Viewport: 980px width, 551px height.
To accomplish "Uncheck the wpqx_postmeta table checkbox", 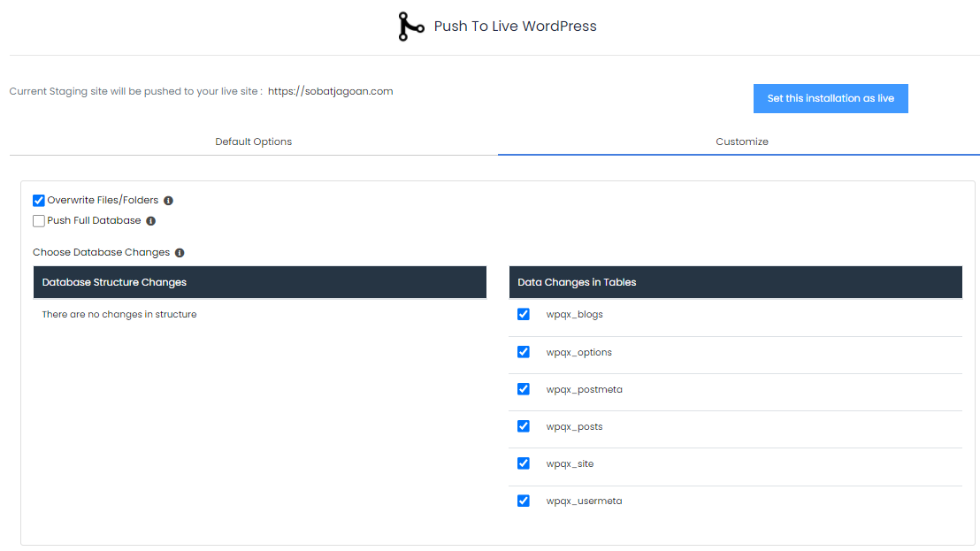I will tap(523, 389).
